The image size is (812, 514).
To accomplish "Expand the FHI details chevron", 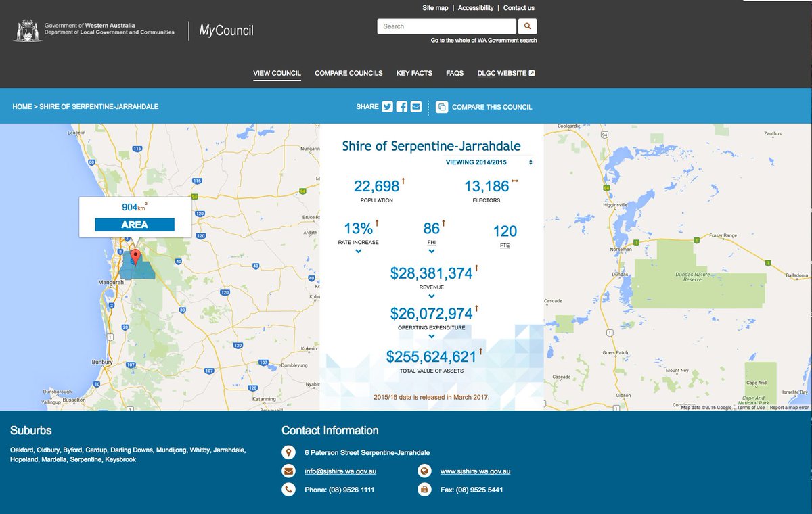I will pos(432,250).
